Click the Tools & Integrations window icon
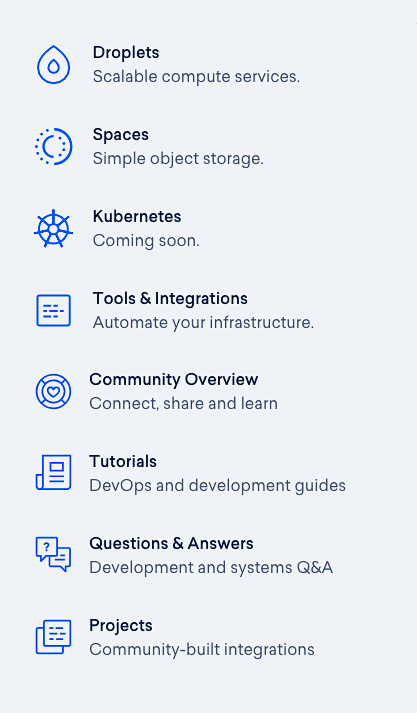417x713 pixels. (53, 311)
